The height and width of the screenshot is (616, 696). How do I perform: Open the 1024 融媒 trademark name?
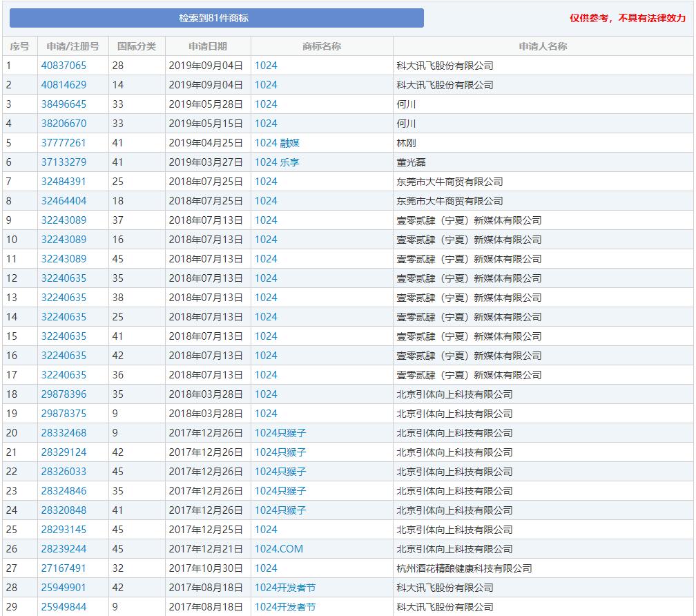point(277,143)
